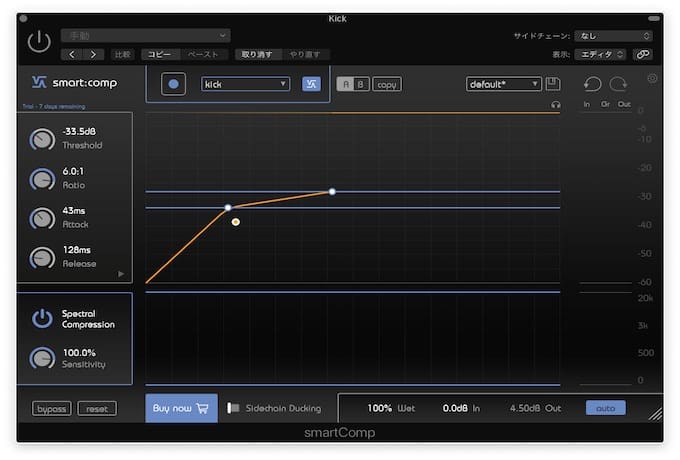
Task: Click the Buy now button
Action: [181, 408]
